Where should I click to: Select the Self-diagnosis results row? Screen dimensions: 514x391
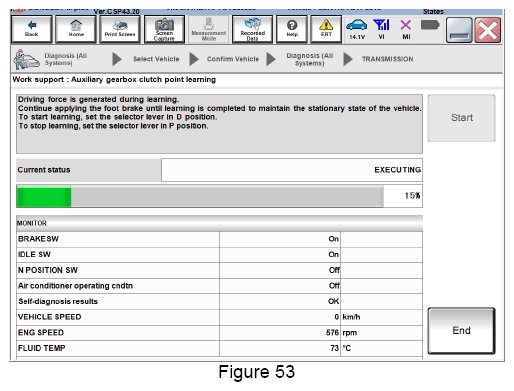(x=219, y=302)
